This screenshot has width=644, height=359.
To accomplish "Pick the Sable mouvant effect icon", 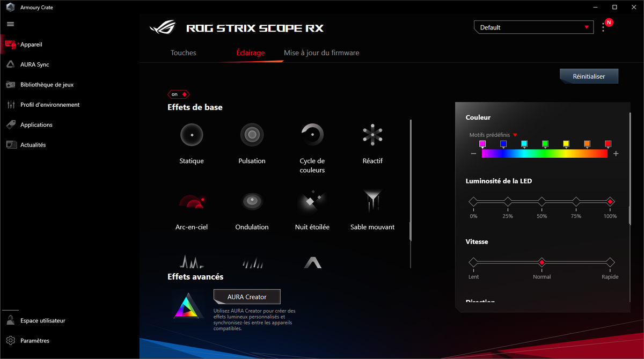I will tap(372, 201).
